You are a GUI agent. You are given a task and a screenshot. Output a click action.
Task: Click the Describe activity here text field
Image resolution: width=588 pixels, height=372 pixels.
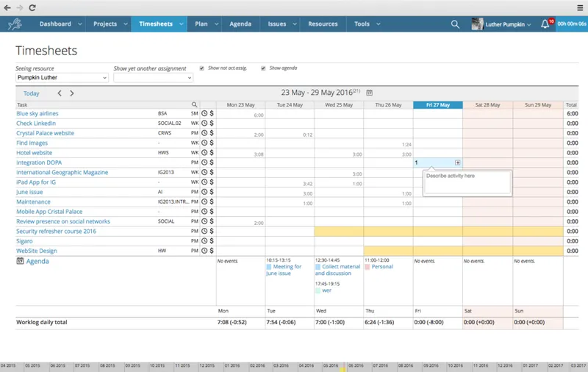pyautogui.click(x=467, y=182)
